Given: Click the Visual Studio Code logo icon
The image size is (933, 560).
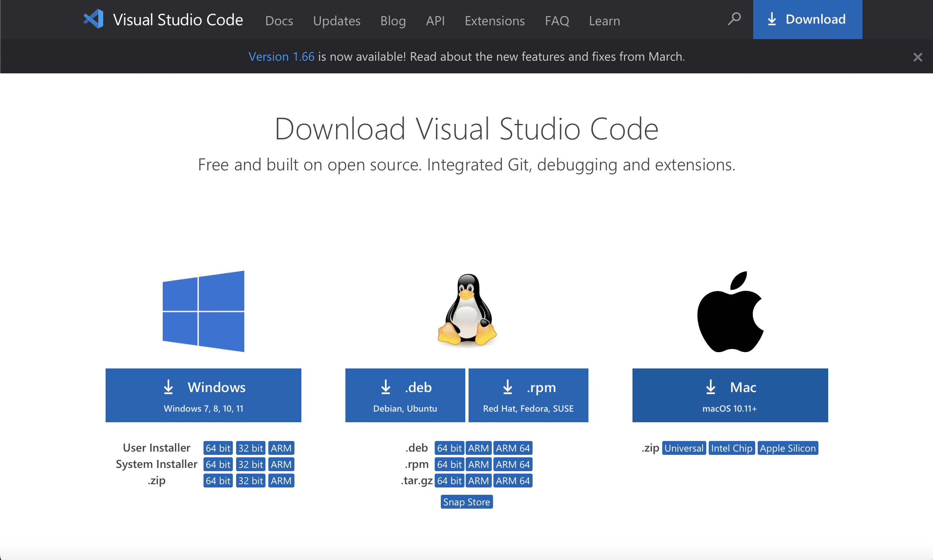Looking at the screenshot, I should [x=93, y=19].
